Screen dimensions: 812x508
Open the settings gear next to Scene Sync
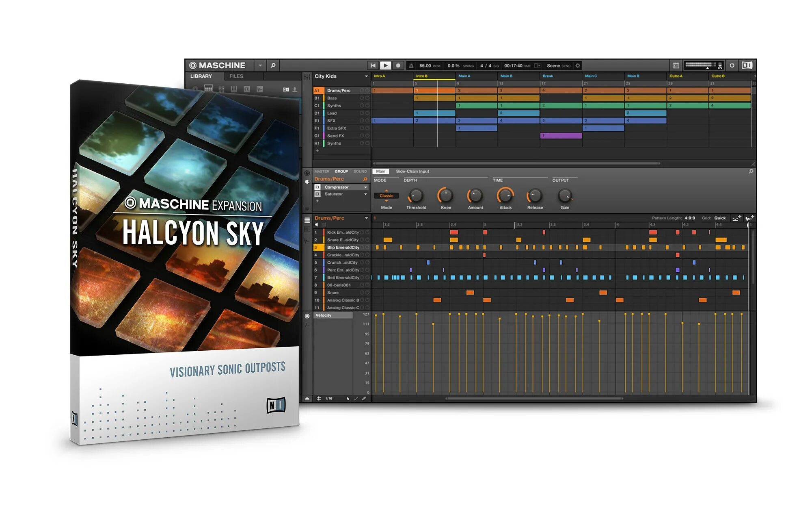click(x=578, y=65)
